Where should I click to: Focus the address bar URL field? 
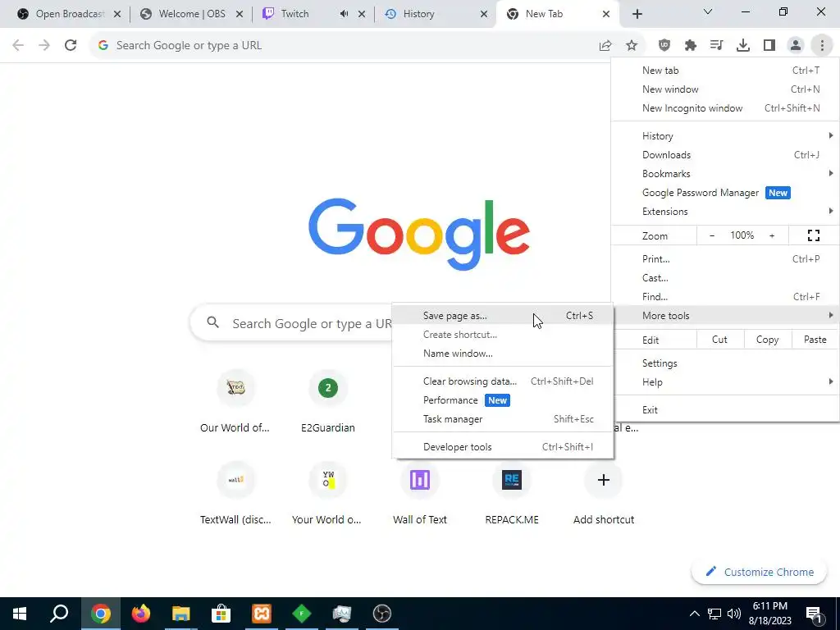click(343, 45)
